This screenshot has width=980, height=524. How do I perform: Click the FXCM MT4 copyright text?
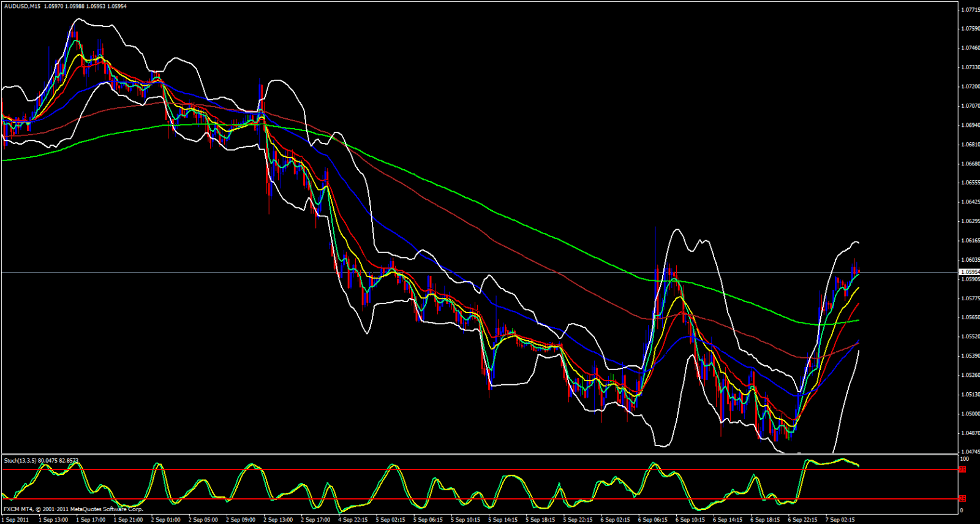coord(73,509)
